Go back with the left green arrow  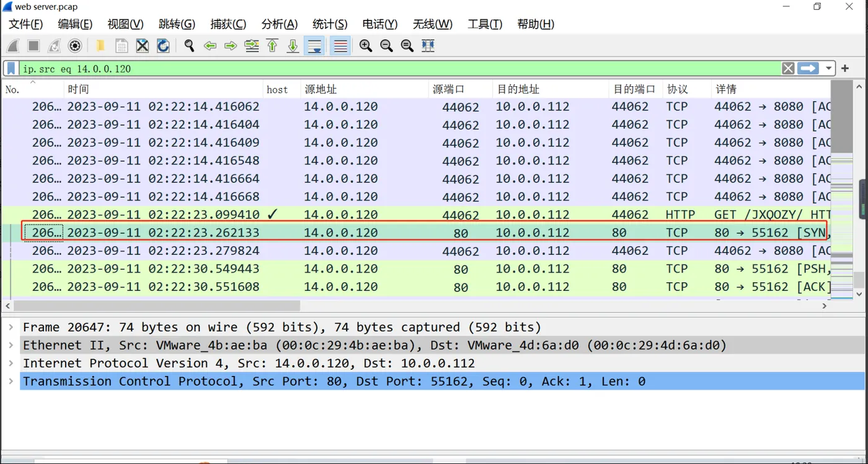click(210, 46)
